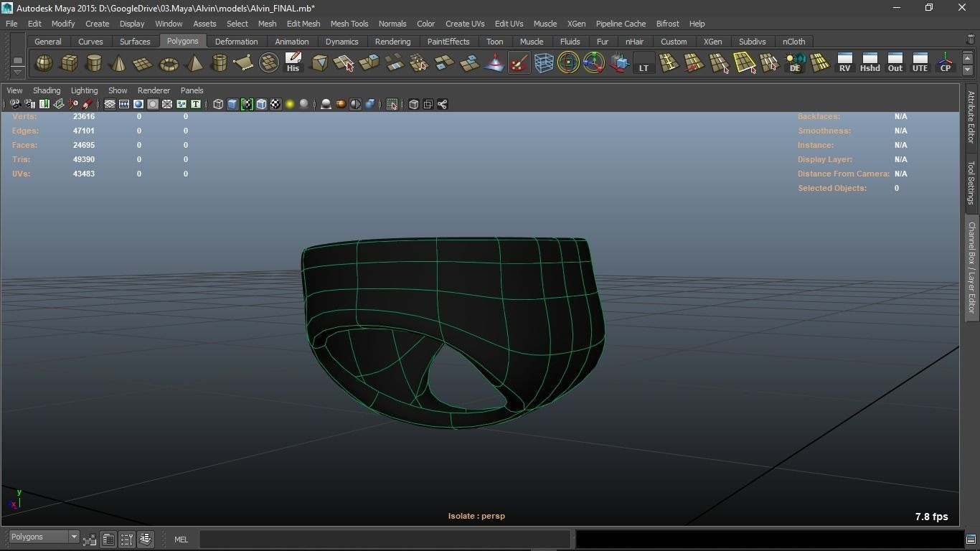The width and height of the screenshot is (980, 551).
Task: Create a polygon sphere from the shelf
Action: (44, 64)
